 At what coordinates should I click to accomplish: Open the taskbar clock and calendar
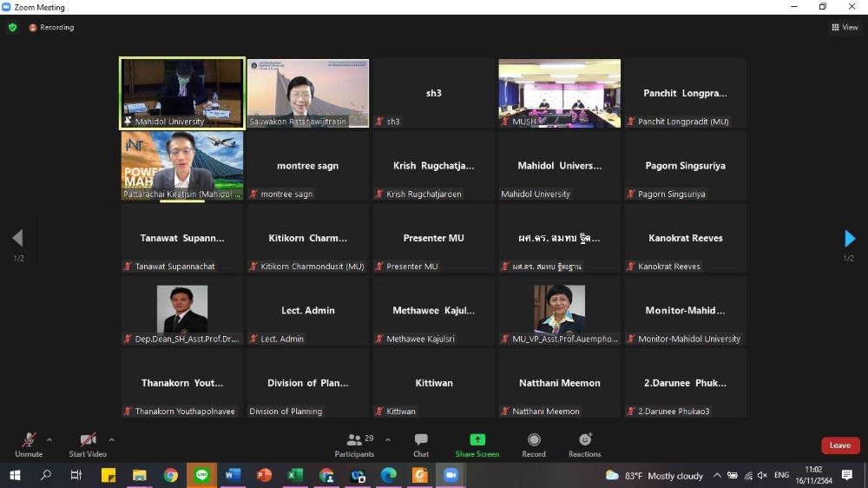coord(814,475)
